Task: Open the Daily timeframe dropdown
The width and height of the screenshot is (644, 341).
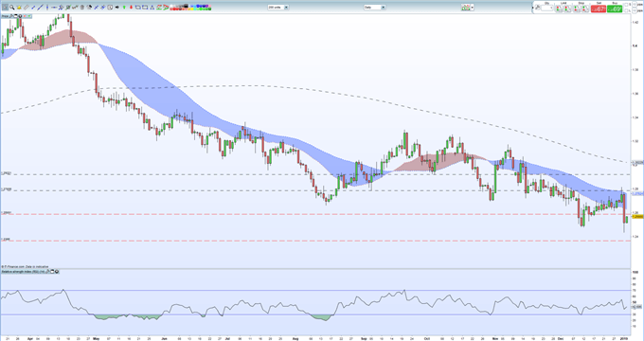Action: pyautogui.click(x=374, y=8)
